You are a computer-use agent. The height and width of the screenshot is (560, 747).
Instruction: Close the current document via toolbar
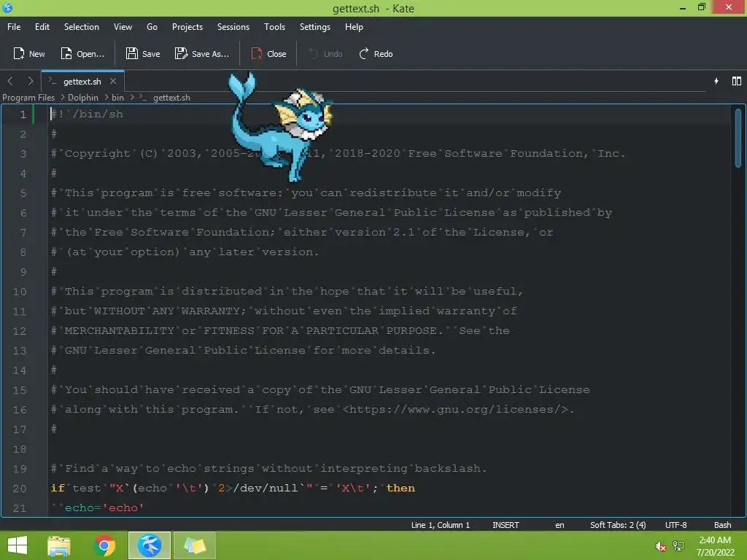(x=268, y=54)
